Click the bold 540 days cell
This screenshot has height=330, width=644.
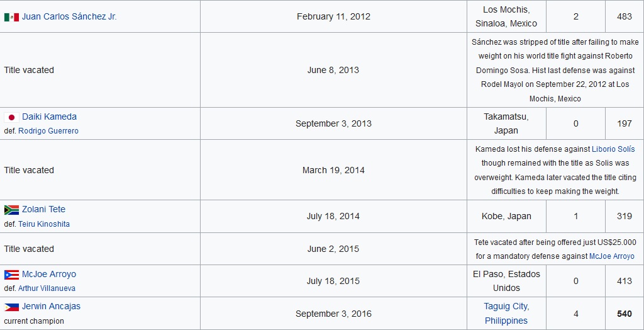point(625,314)
